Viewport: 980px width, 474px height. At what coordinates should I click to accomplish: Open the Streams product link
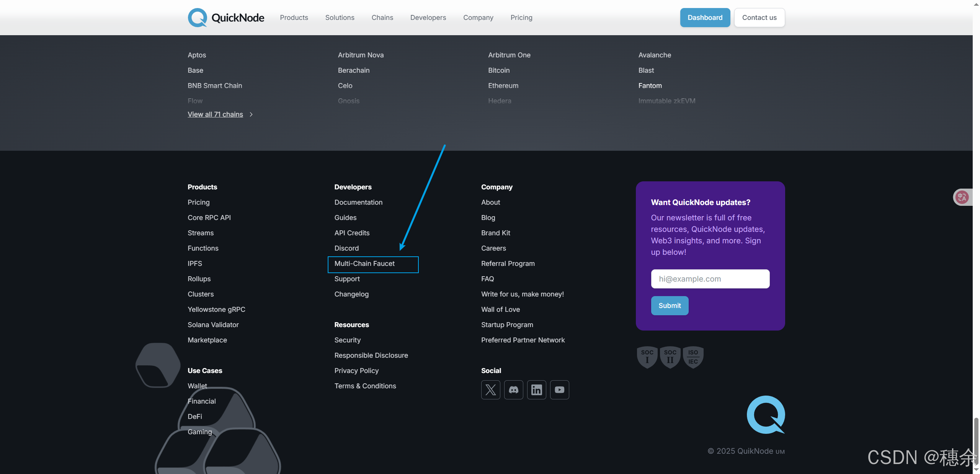pos(201,233)
